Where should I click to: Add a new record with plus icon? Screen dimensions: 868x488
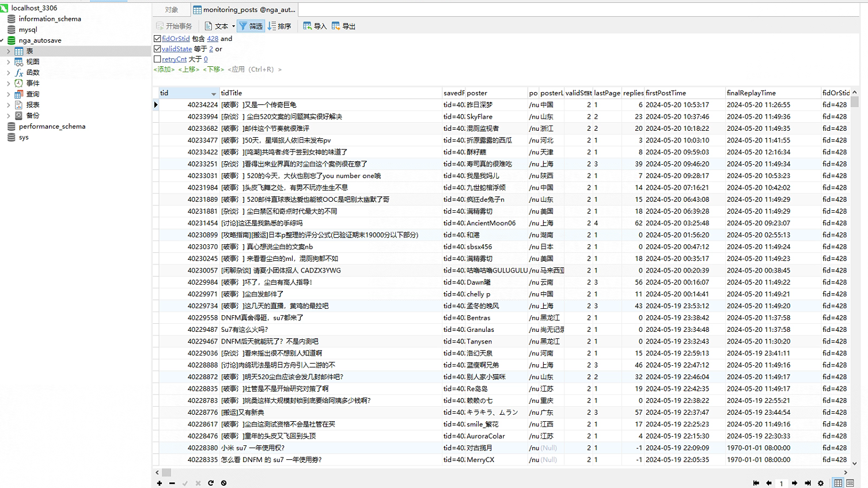pos(160,483)
